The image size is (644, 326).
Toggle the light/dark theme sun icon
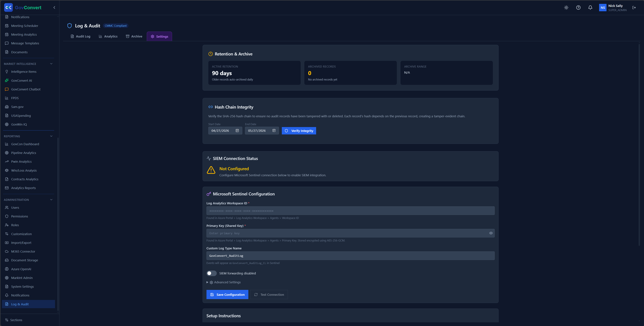(566, 8)
